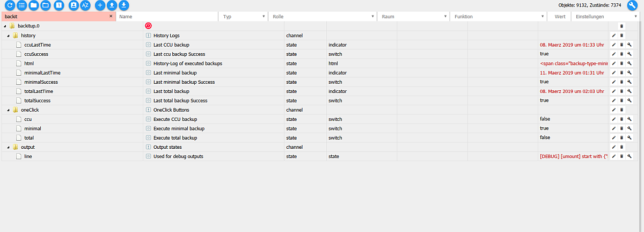This screenshot has width=644, height=232.
Task: Edit the minimalSuccess object with pencil icon
Action: pos(613,82)
